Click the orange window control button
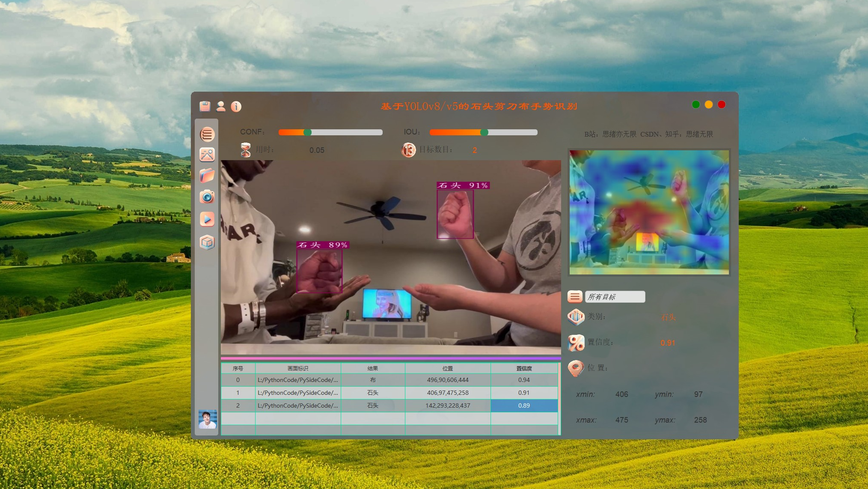 (x=709, y=104)
